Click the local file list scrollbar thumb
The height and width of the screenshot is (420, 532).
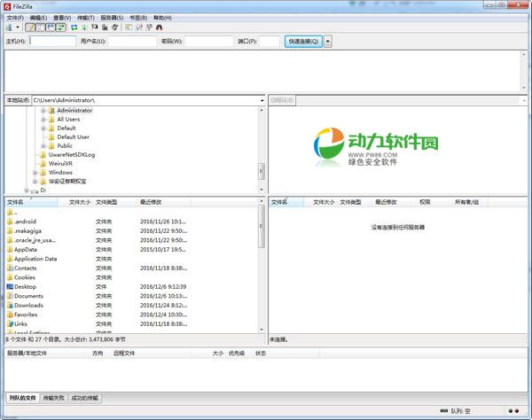tap(262, 227)
